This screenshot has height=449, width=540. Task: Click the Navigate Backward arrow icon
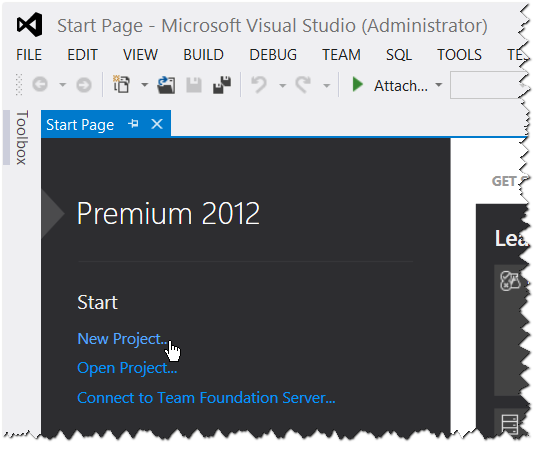point(40,85)
